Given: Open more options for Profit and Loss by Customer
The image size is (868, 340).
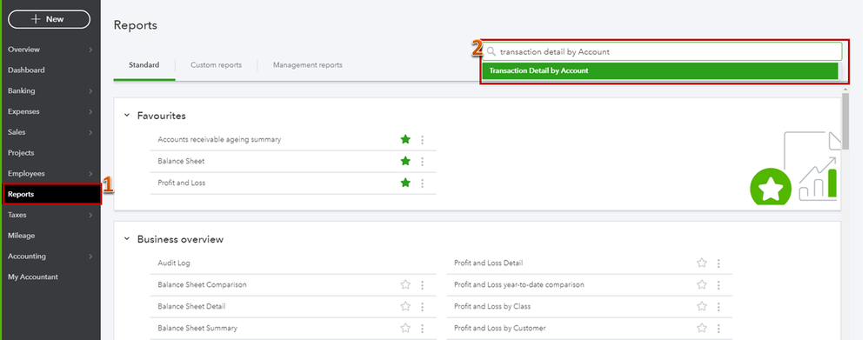Looking at the screenshot, I should click(718, 329).
